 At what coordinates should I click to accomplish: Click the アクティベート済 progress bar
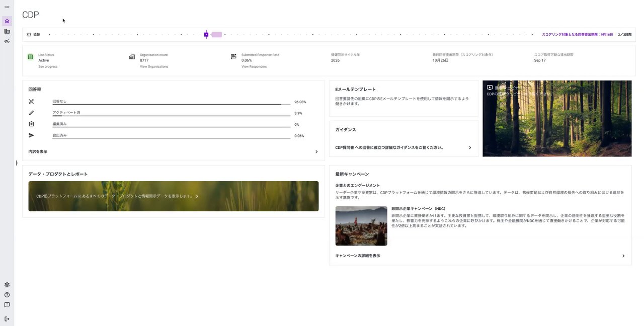click(172, 116)
